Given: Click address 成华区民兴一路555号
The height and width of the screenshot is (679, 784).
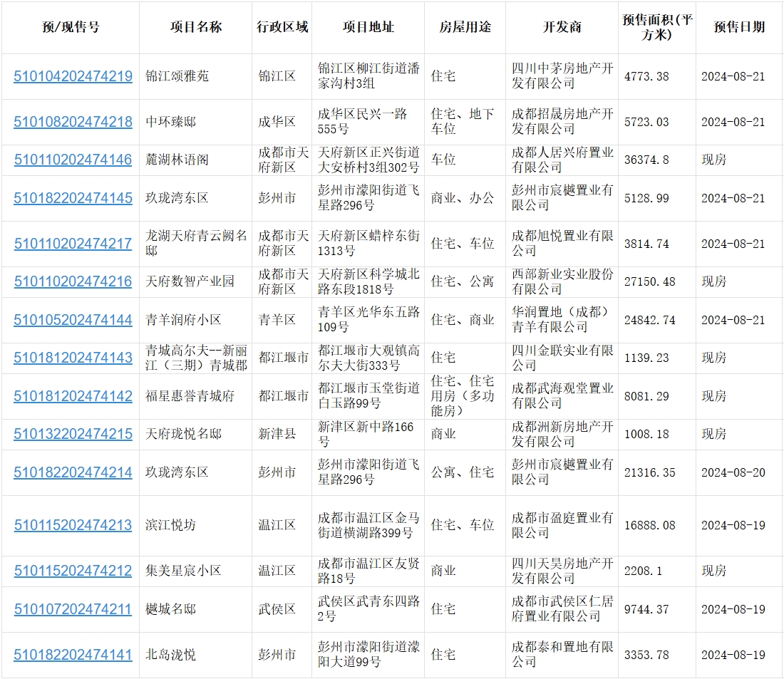Looking at the screenshot, I should tap(363, 122).
